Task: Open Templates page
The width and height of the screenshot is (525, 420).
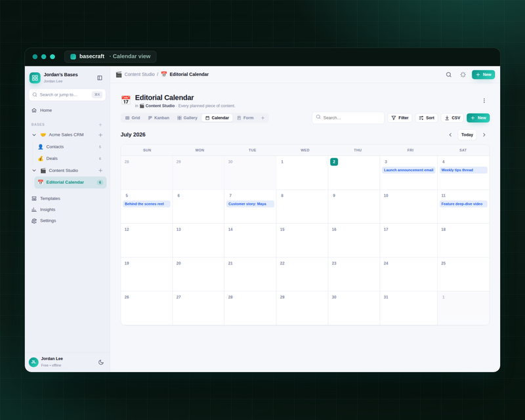Action: 68,199
